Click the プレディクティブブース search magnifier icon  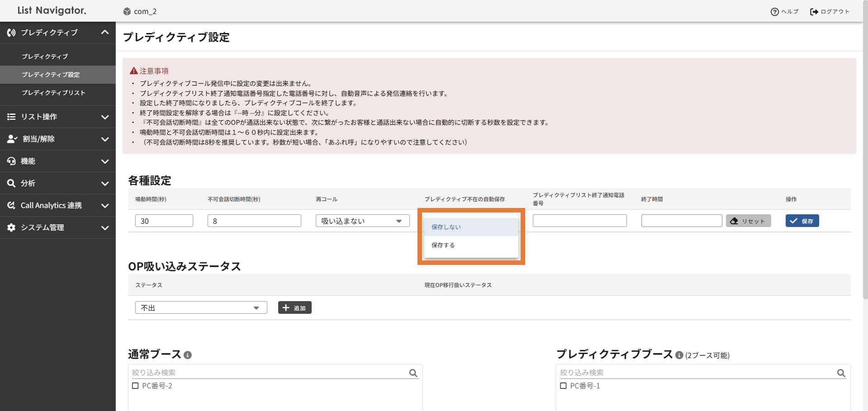pyautogui.click(x=841, y=373)
